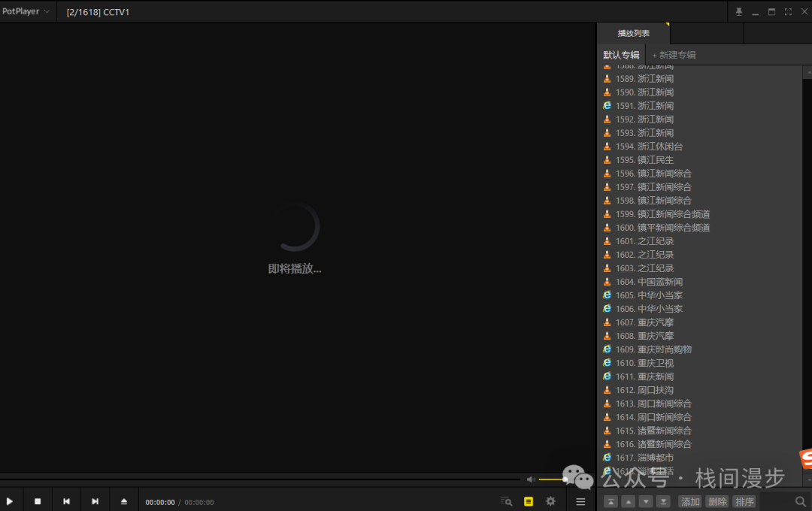Open the hamburger menu icon
This screenshot has width=812, height=511.
(x=580, y=502)
